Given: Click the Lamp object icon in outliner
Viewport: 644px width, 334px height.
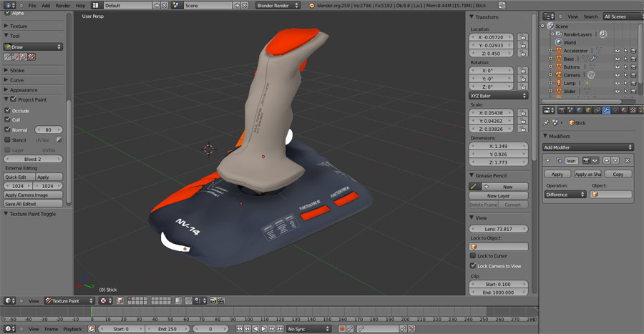Looking at the screenshot, I should tap(558, 83).
